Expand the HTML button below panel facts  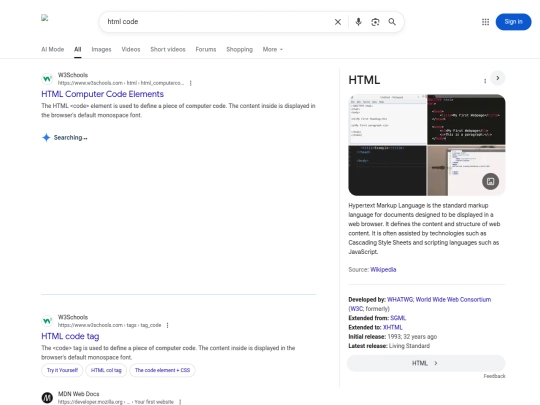[426, 363]
